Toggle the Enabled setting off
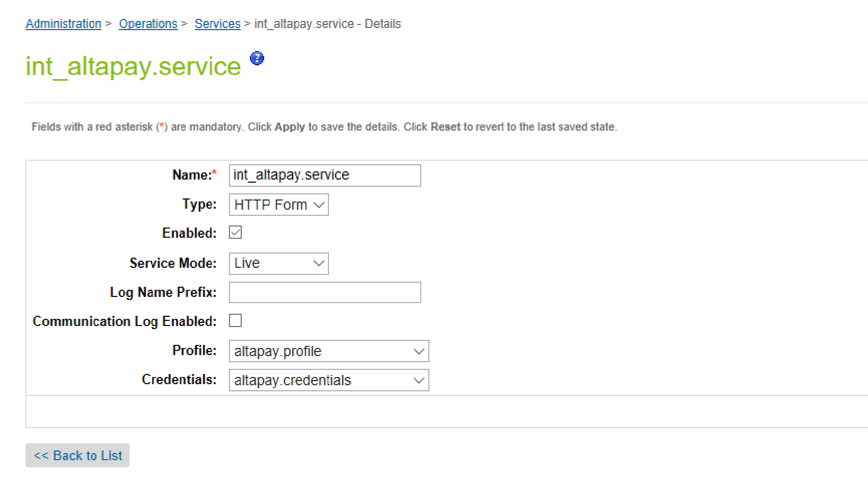 click(235, 233)
